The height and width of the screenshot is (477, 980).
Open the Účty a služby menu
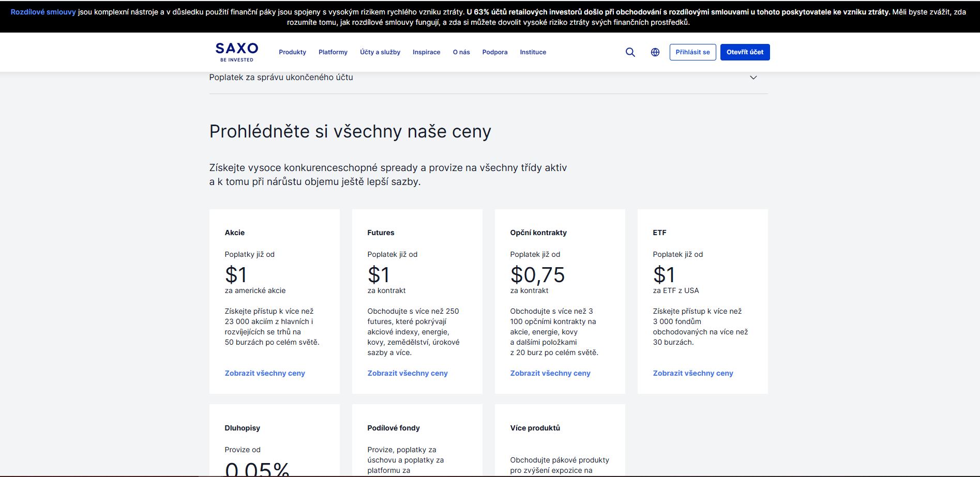point(380,52)
